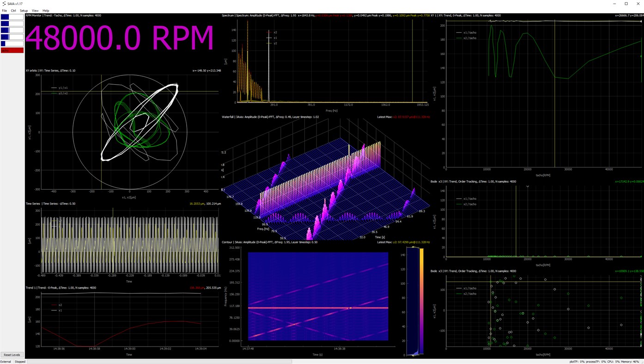This screenshot has height=364, width=644.
Task: Open the Ctrl menu
Action: (x=13, y=10)
